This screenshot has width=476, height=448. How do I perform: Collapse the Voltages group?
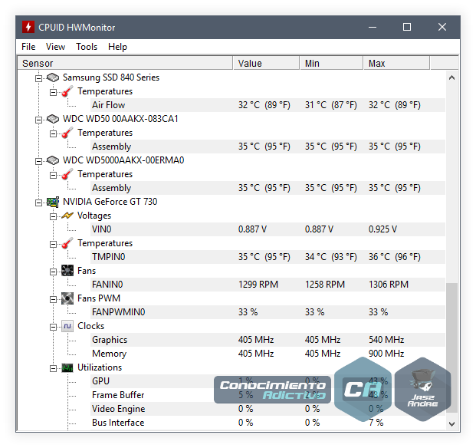point(53,216)
